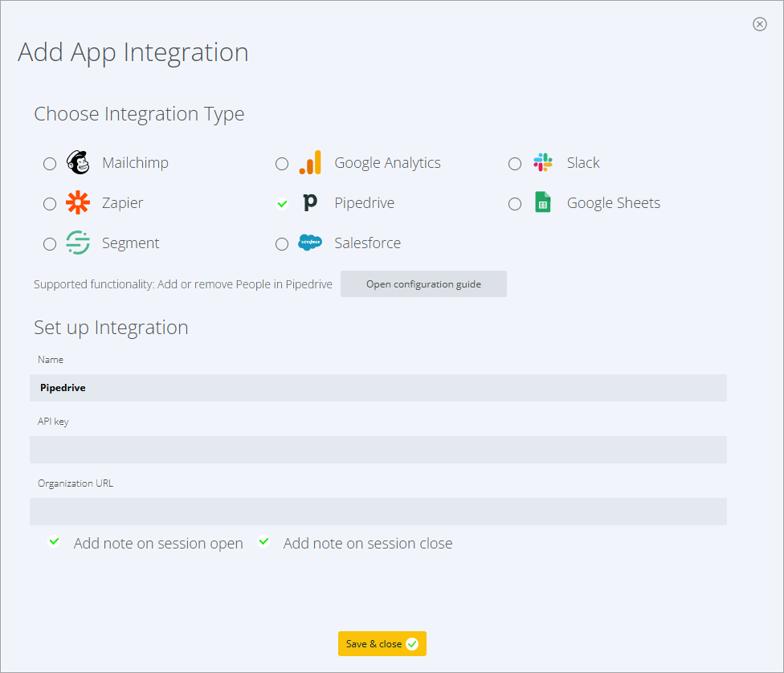
Task: Uncheck Add note on session open
Action: point(54,541)
